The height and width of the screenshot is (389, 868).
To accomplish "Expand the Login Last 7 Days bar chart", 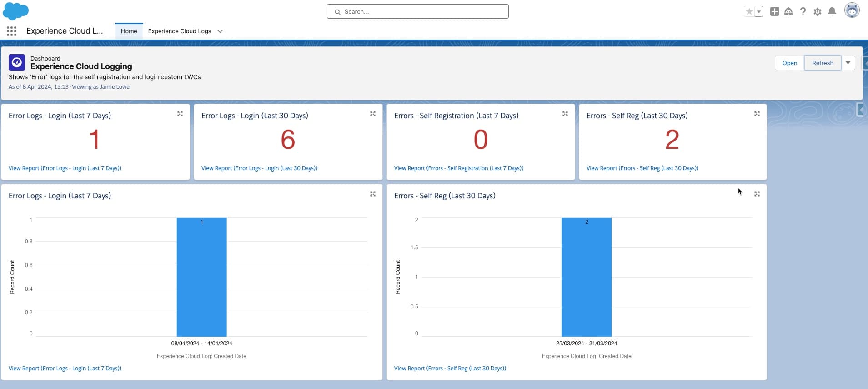I will tap(373, 194).
